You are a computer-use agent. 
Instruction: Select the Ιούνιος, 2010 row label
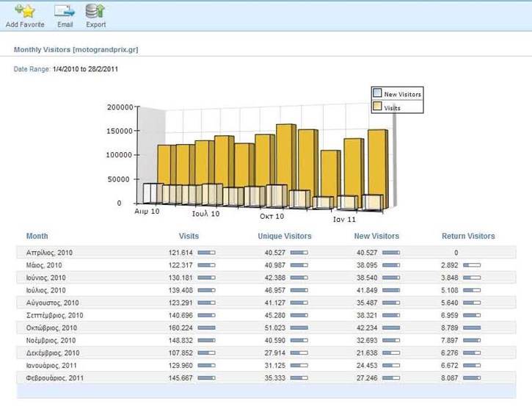pyautogui.click(x=45, y=278)
